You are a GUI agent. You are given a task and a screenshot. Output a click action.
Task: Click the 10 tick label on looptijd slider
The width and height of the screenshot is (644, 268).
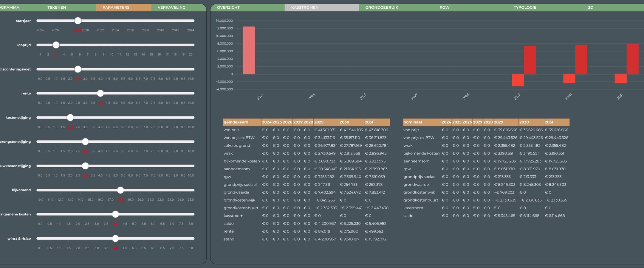point(112,54)
